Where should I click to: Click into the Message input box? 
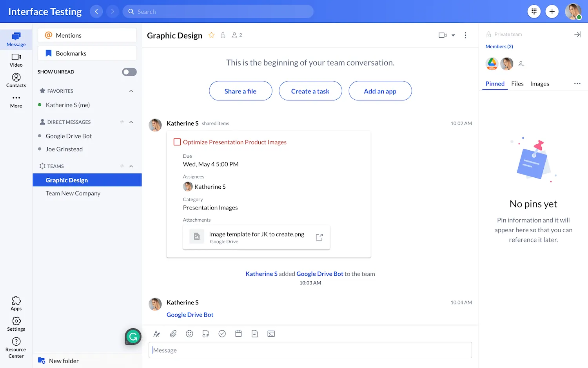[x=310, y=350]
